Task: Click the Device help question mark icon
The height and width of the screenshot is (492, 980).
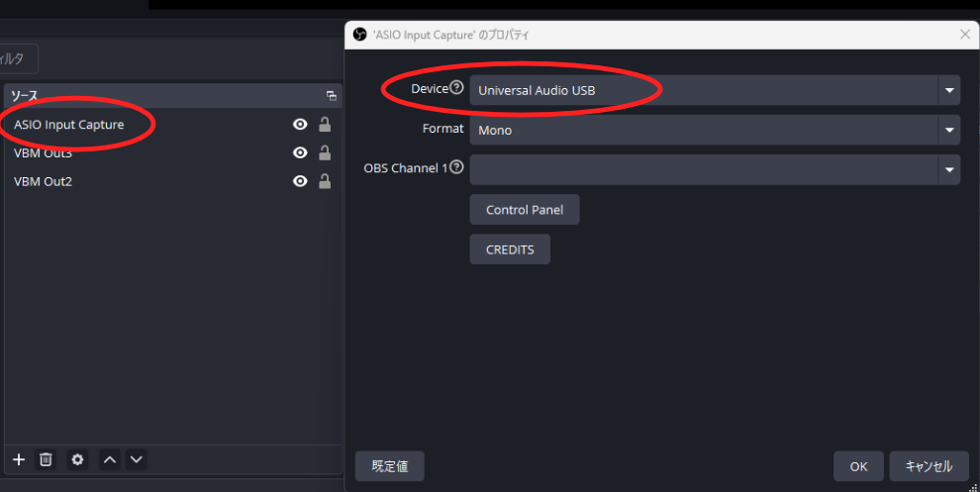Action: tap(456, 89)
